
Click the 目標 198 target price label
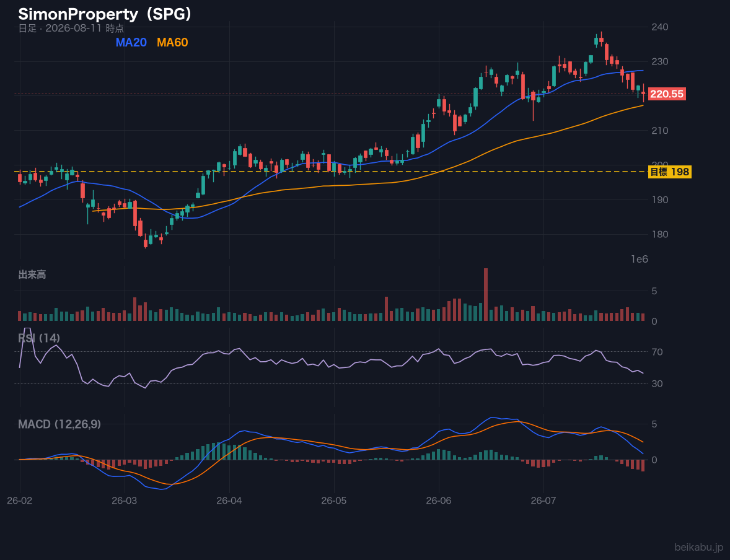(x=669, y=172)
